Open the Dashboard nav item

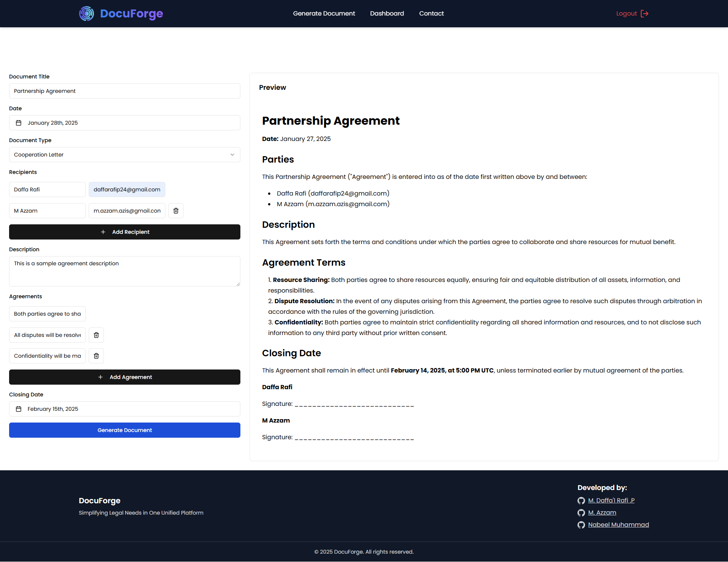387,14
